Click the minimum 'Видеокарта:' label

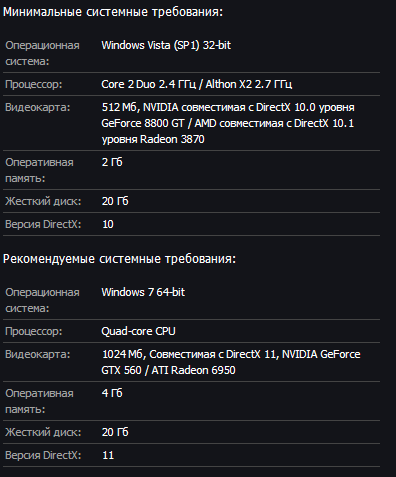[38, 107]
